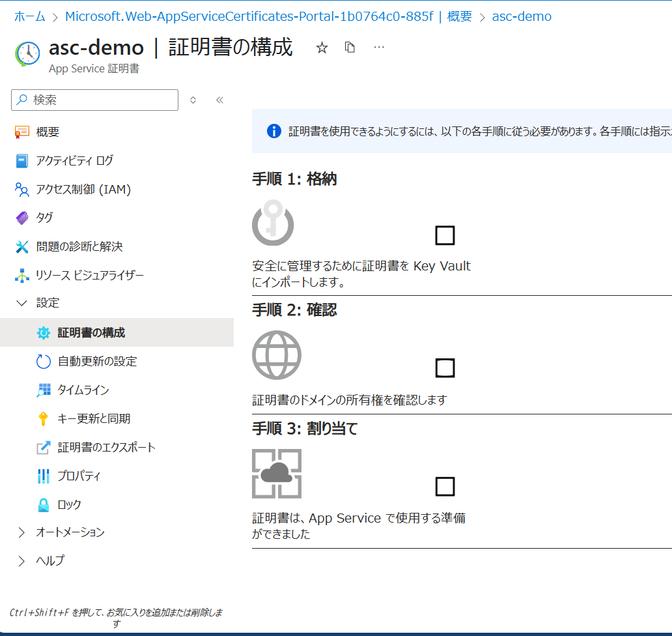Check the 手順 2: 確認 checkbox

click(x=445, y=368)
